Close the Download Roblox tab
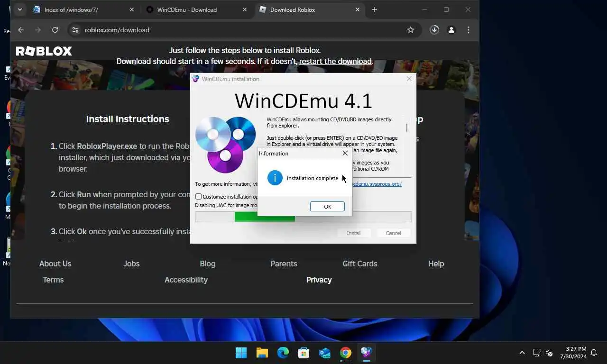This screenshot has width=607, height=364. click(357, 9)
